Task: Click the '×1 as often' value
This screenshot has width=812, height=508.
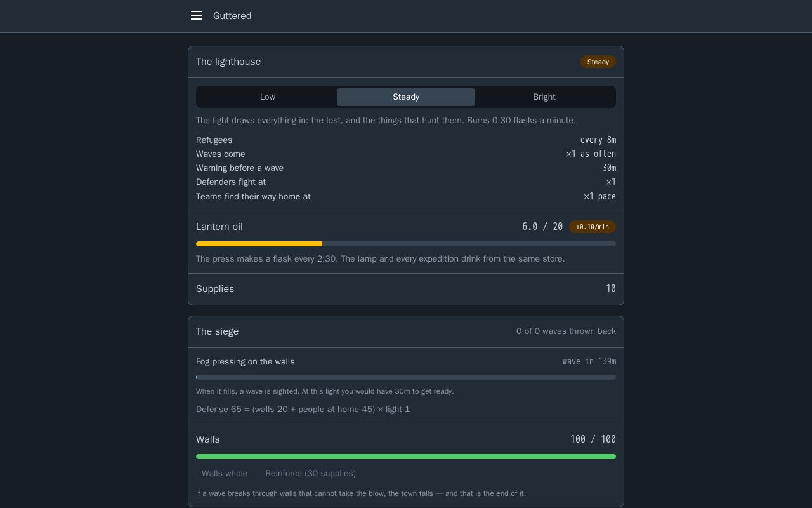Action: (x=591, y=154)
